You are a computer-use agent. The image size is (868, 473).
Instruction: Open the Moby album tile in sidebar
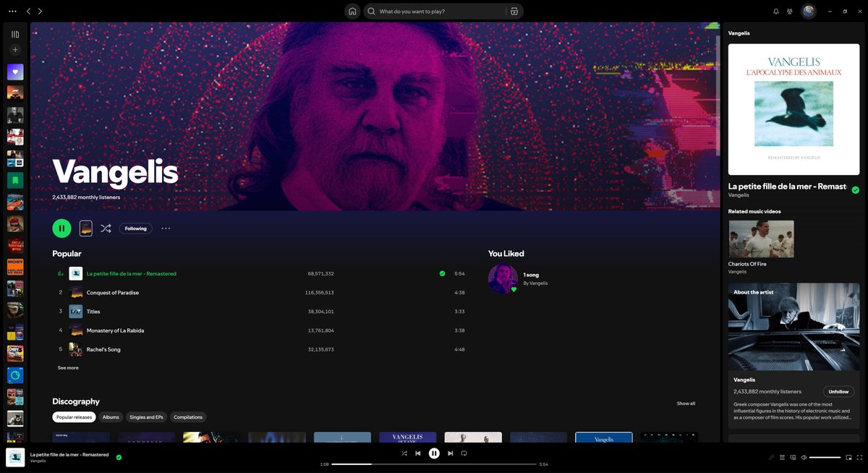[x=15, y=267]
